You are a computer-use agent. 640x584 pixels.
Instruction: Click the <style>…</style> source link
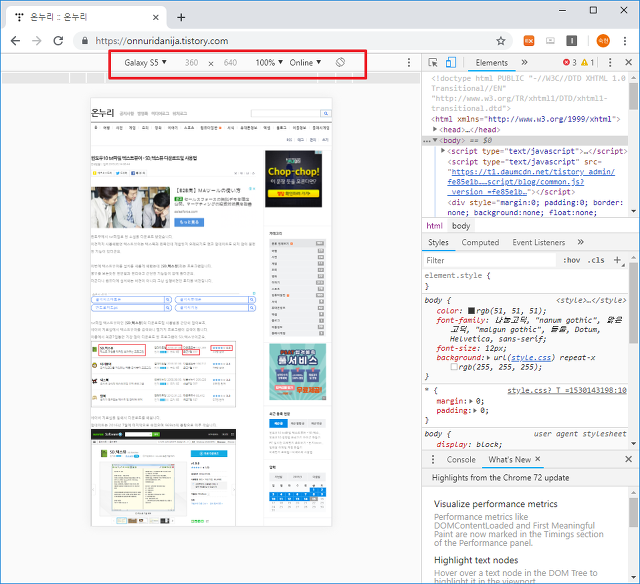point(591,300)
